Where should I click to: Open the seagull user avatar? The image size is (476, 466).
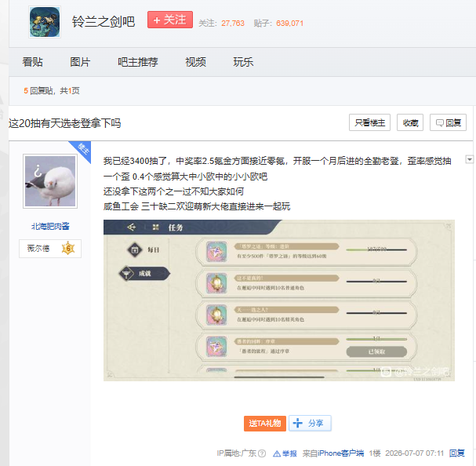pyautogui.click(x=50, y=181)
